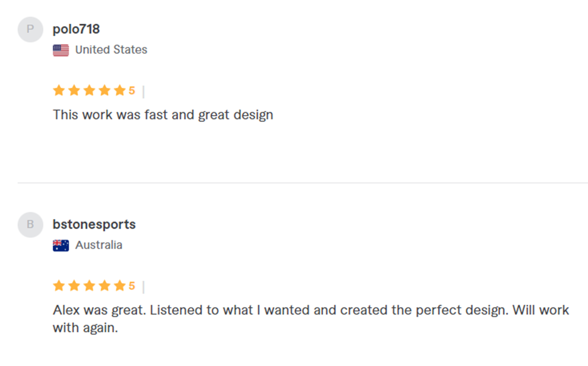Click the United States flag icon
588x366 pixels.
click(x=61, y=50)
